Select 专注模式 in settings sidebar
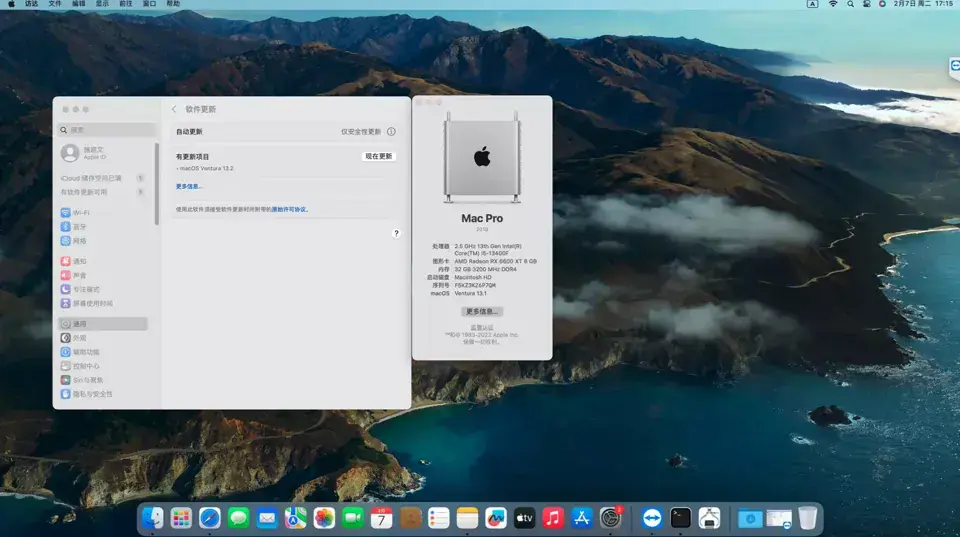960x537 pixels. coord(103,289)
